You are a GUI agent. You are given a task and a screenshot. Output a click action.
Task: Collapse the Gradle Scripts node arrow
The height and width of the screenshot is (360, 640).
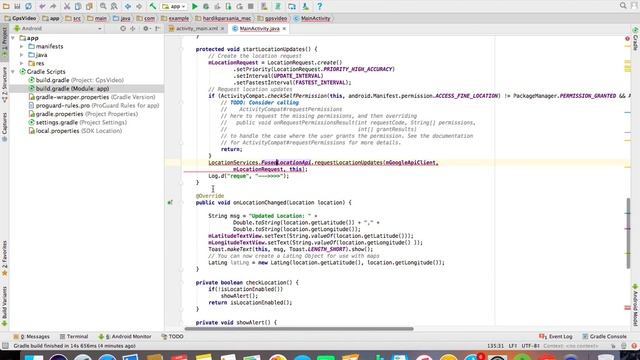point(13,72)
